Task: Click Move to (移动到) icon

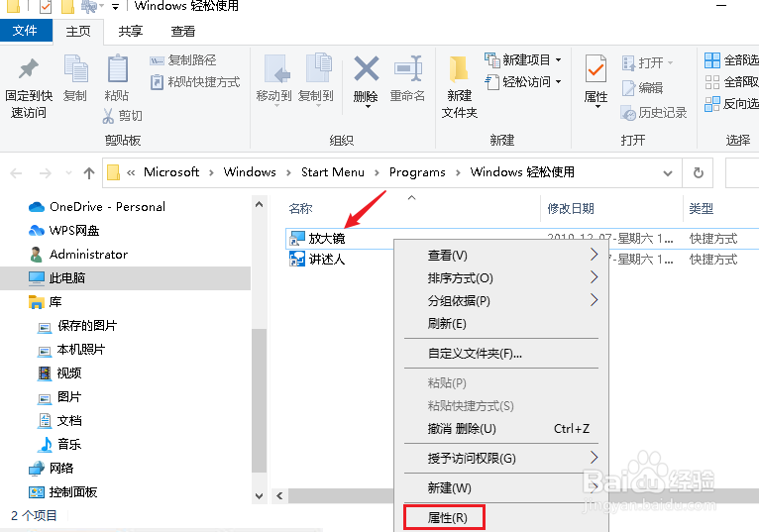Action: (276, 68)
